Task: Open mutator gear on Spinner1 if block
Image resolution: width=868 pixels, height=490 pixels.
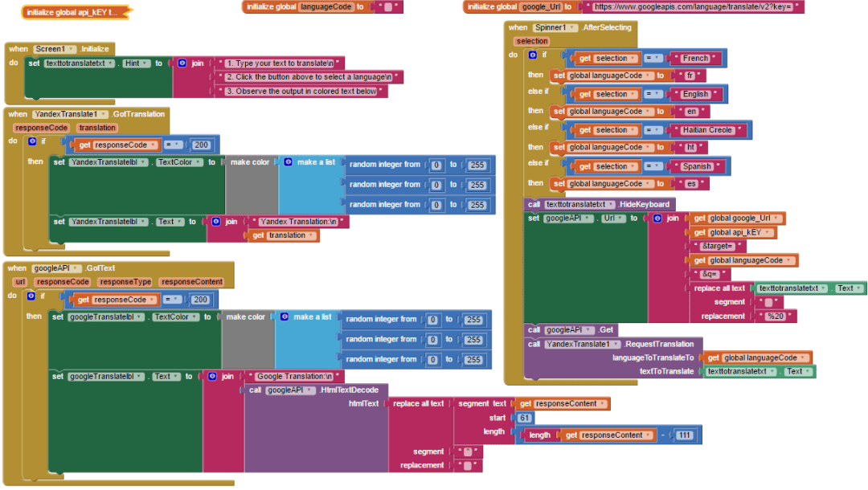Action: 533,55
